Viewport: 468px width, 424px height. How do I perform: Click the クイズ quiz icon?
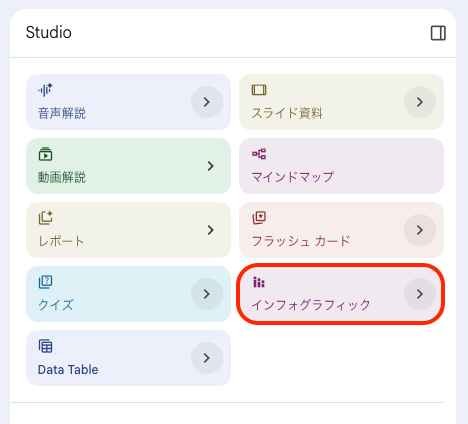pyautogui.click(x=45, y=282)
